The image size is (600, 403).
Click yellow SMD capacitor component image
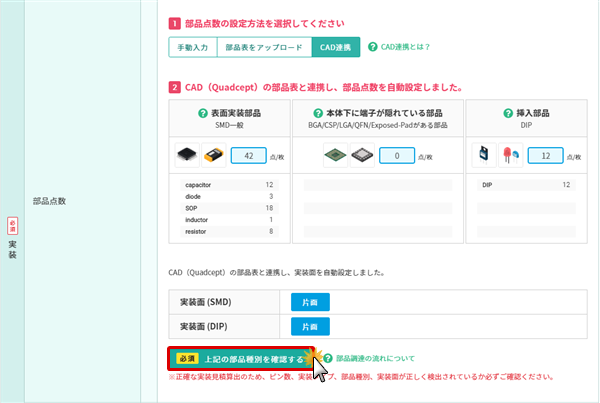[212, 155]
